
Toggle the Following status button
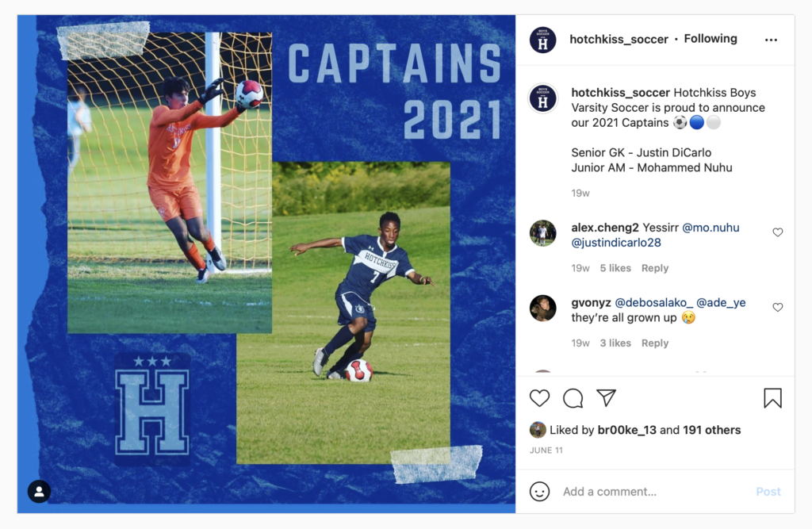(710, 39)
